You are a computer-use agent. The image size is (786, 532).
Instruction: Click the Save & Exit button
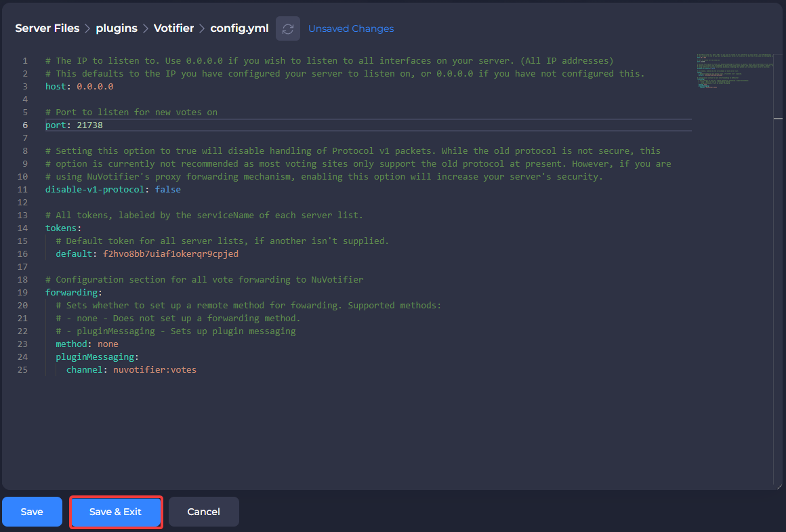click(116, 512)
